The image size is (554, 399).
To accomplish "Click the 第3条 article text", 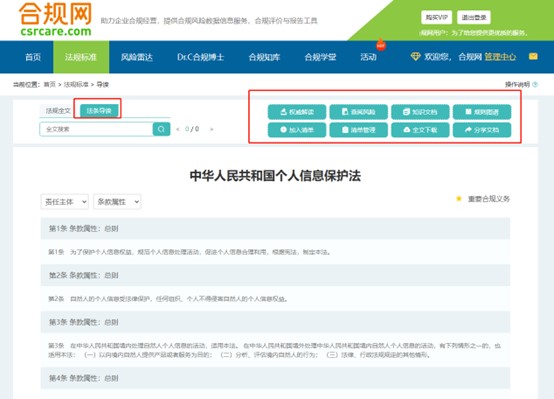I will pyautogui.click(x=275, y=350).
